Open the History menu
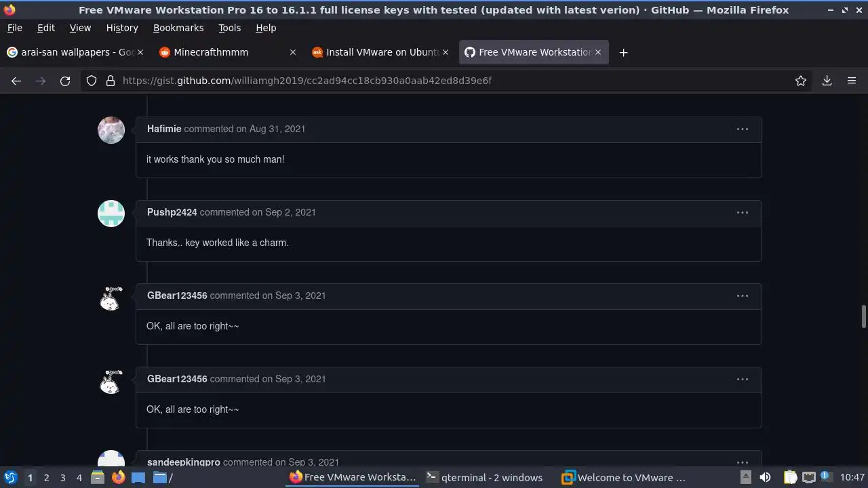Screen dimensions: 868x488 point(122,28)
